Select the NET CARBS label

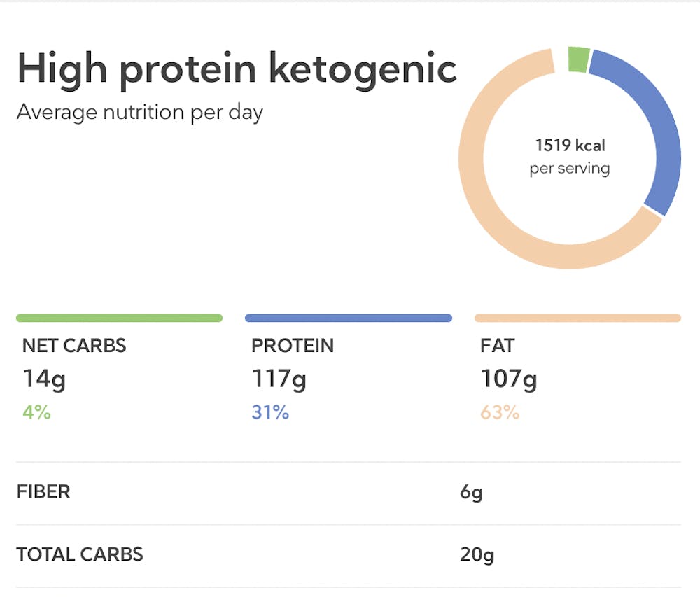[x=74, y=346]
